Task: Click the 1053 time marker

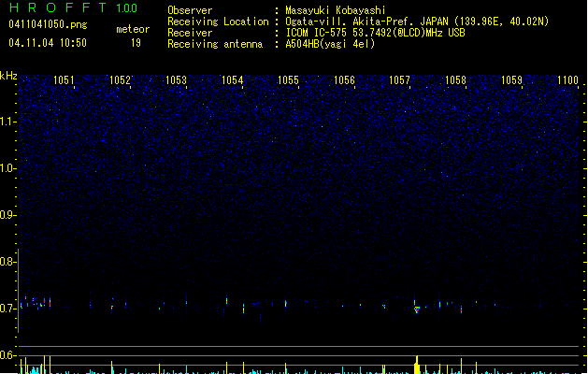Action: tap(176, 79)
